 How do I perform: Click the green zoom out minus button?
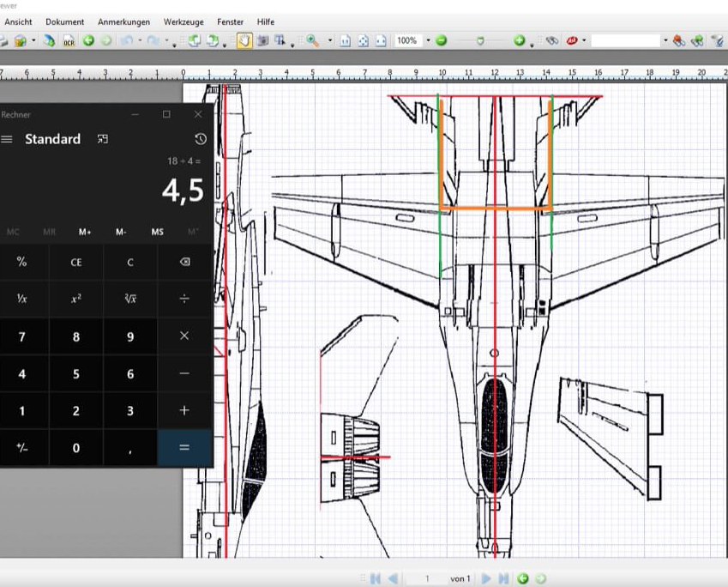coord(441,40)
